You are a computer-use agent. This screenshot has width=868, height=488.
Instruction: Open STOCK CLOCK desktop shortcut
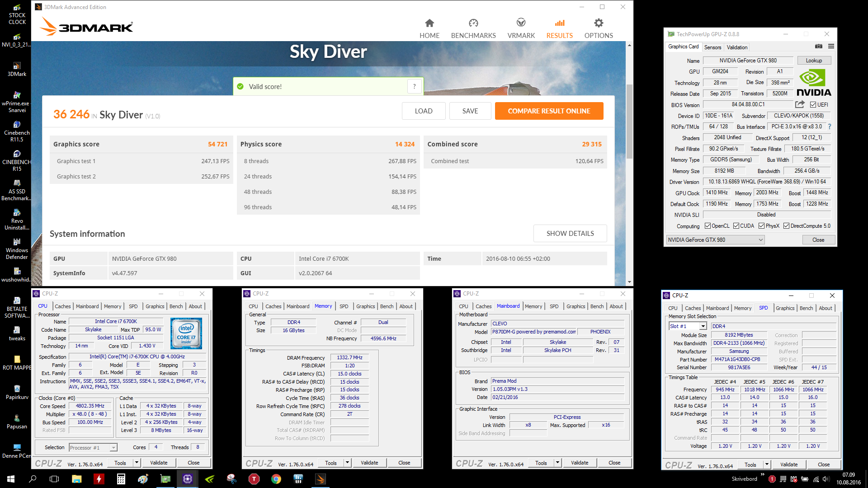coord(17,14)
